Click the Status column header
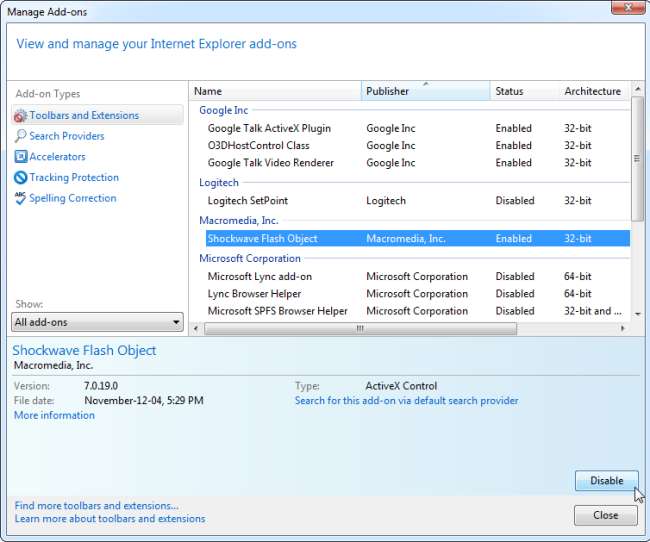650x542 pixels. tap(524, 91)
